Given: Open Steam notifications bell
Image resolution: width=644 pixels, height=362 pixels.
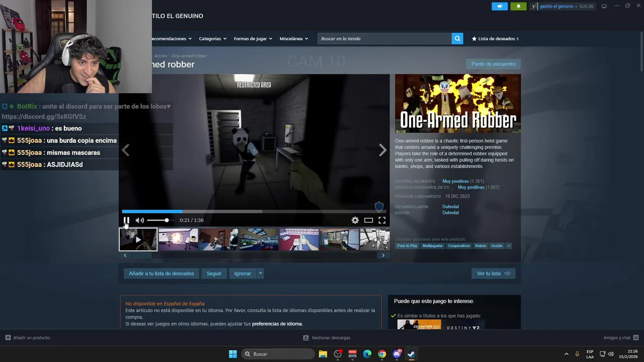Looking at the screenshot, I should (519, 6).
